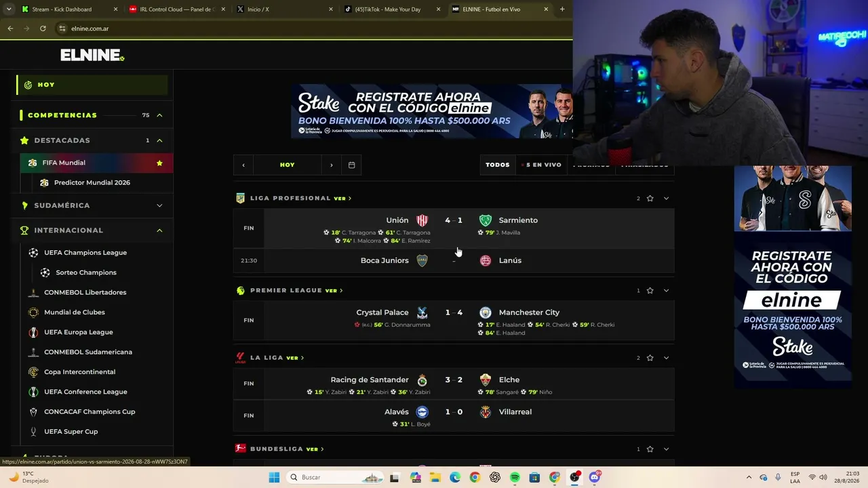Select CONMEBOL Sudamericana competition

click(x=88, y=352)
